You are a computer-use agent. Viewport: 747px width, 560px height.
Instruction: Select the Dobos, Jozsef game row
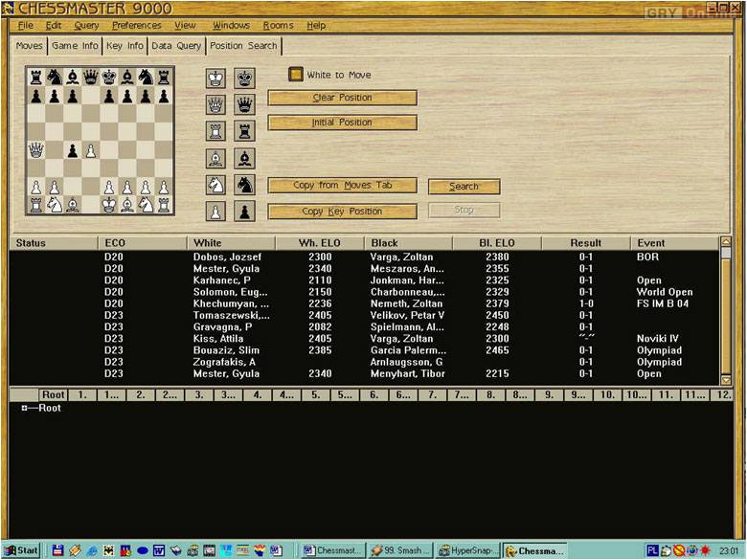[x=364, y=258]
